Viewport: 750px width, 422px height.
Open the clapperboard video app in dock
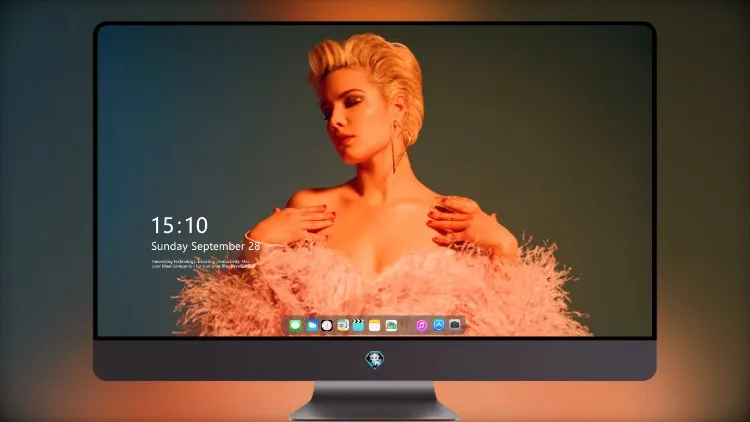(358, 326)
